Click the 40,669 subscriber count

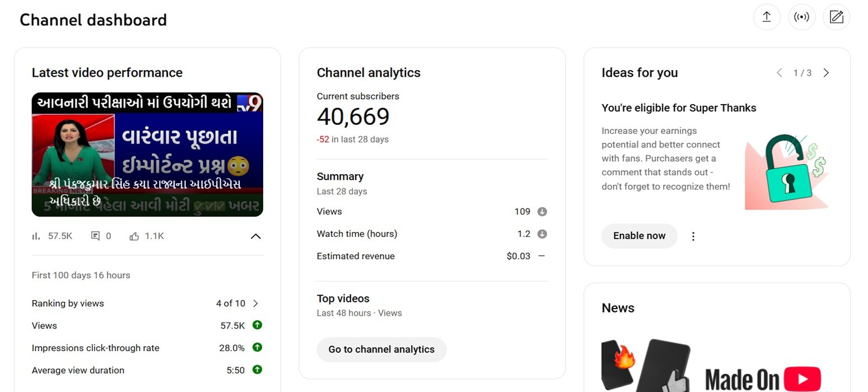point(353,116)
